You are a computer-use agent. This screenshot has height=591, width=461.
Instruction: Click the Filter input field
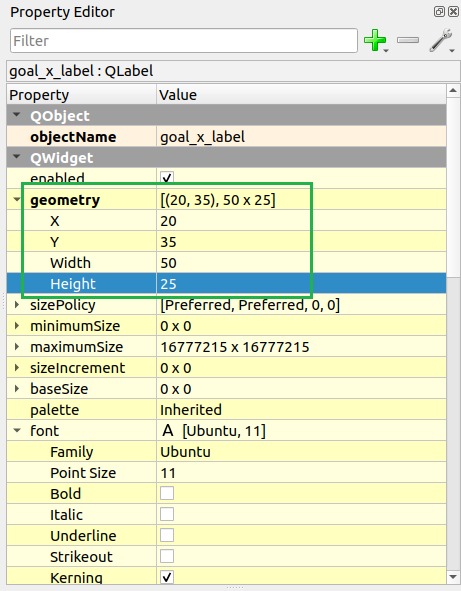point(184,40)
